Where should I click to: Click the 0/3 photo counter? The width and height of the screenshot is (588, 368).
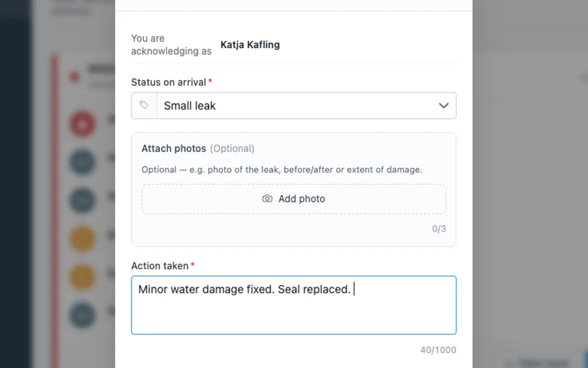click(x=439, y=229)
